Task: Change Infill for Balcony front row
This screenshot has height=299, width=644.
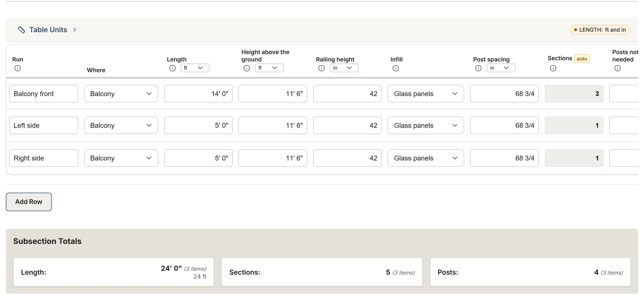Action: tap(426, 94)
